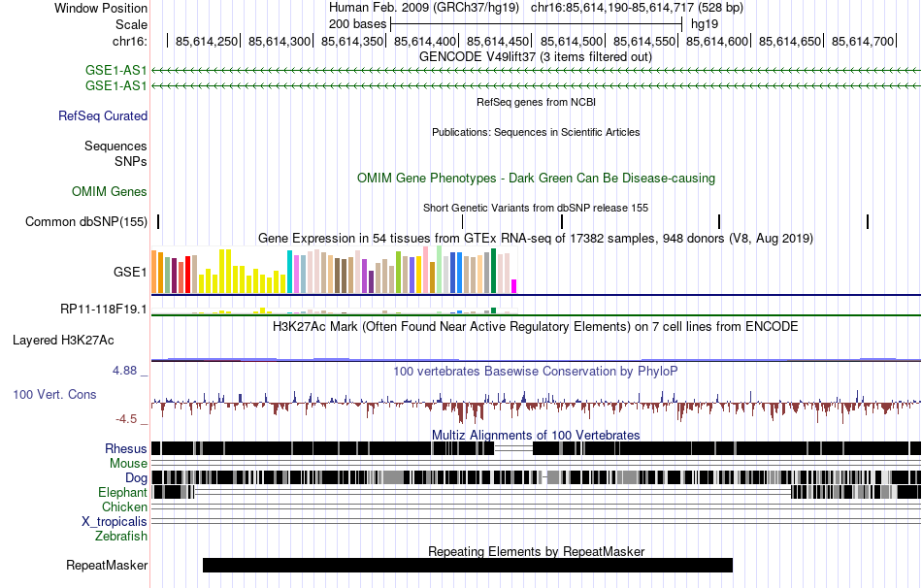Image resolution: width=922 pixels, height=588 pixels.
Task: Click the SNPs track label
Action: pyautogui.click(x=131, y=161)
